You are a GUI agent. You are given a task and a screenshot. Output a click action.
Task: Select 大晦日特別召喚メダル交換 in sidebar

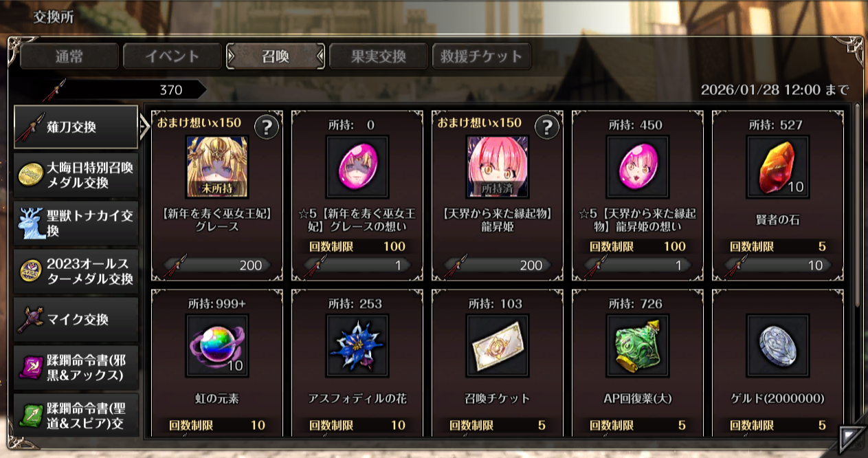(x=76, y=175)
